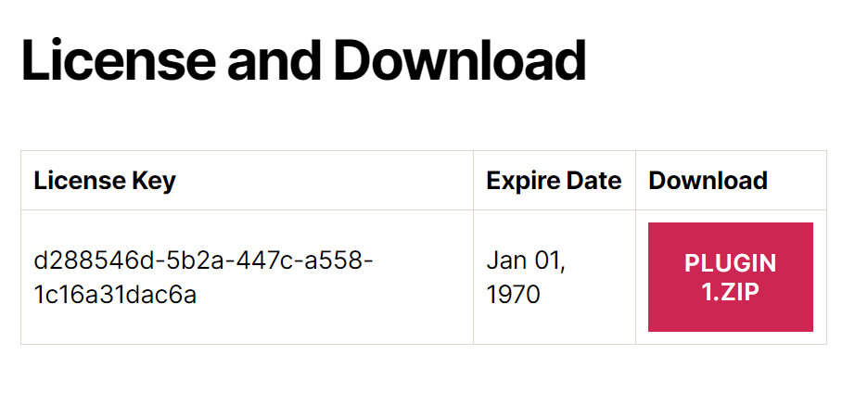
Task: Select the License and Download heading
Action: point(303,59)
